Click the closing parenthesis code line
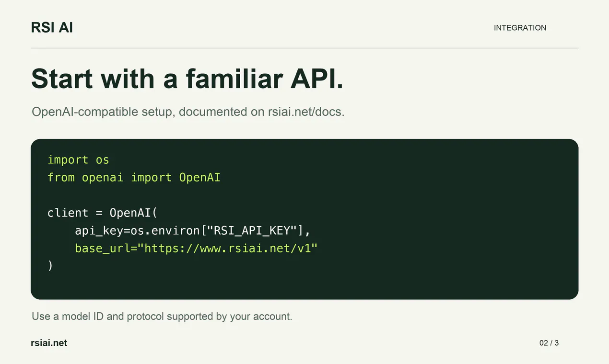The height and width of the screenshot is (364, 609). (x=50, y=265)
